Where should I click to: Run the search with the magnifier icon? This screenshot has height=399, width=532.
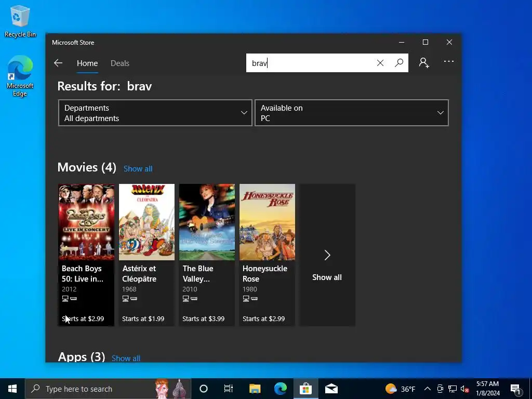399,63
